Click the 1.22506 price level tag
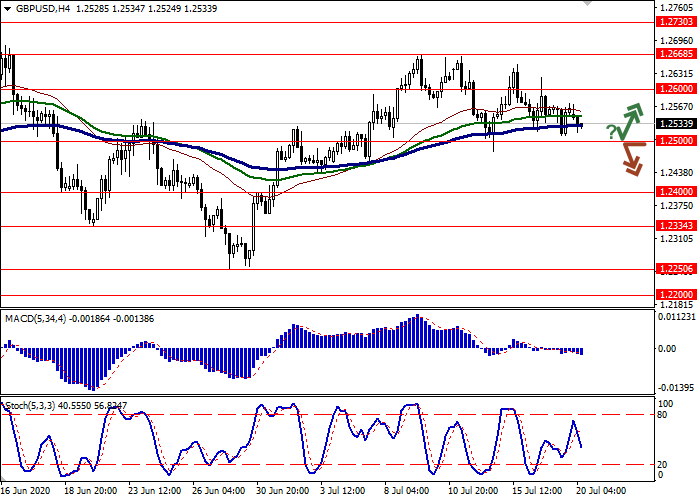This screenshot has height=500, width=700. click(x=677, y=269)
